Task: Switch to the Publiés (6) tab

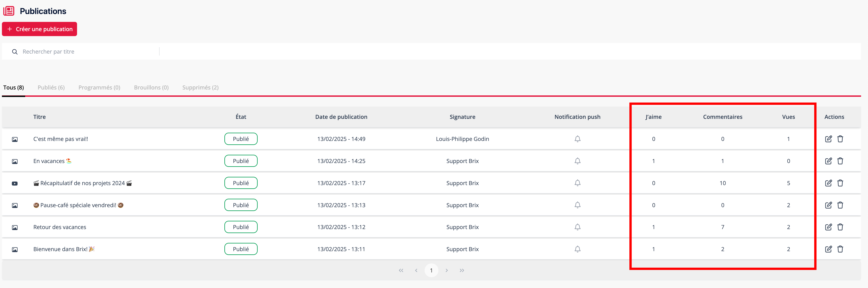Action: [x=51, y=88]
